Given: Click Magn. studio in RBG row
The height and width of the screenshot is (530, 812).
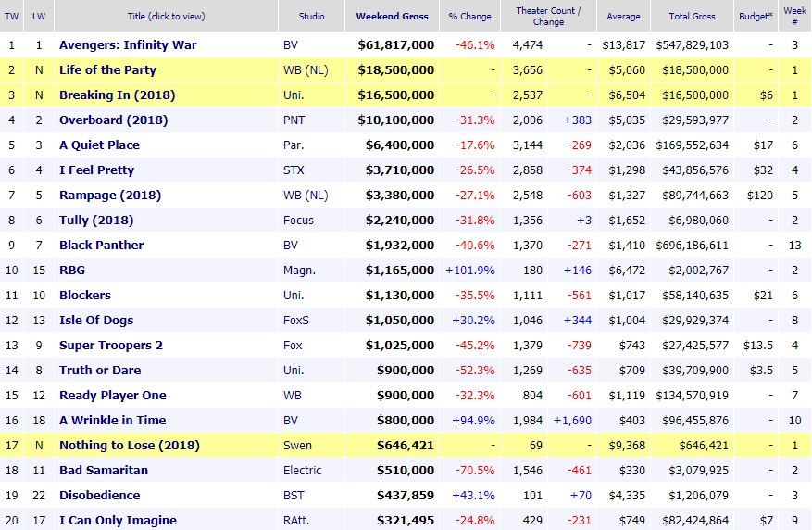Looking at the screenshot, I should click(x=299, y=270).
